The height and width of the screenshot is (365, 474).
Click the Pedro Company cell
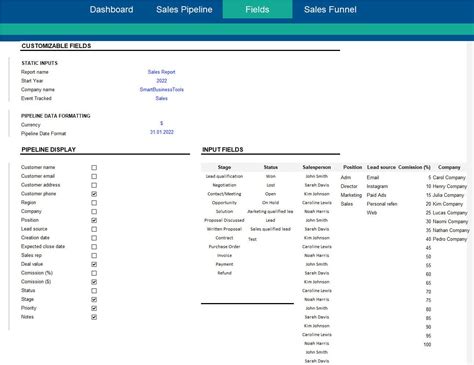coord(450,239)
